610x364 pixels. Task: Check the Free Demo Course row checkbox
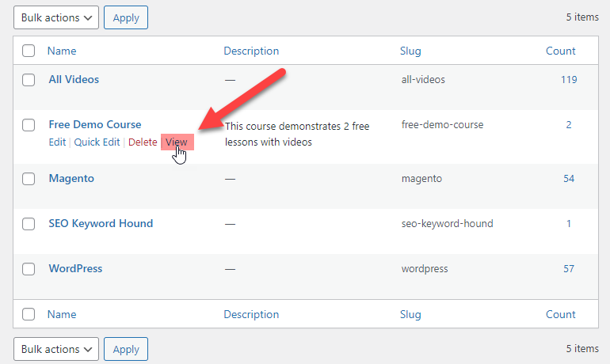point(29,125)
